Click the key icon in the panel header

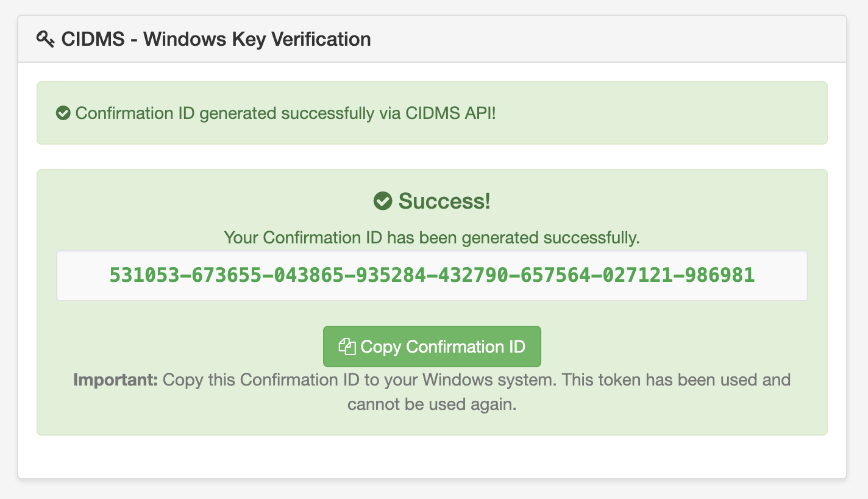tap(46, 40)
